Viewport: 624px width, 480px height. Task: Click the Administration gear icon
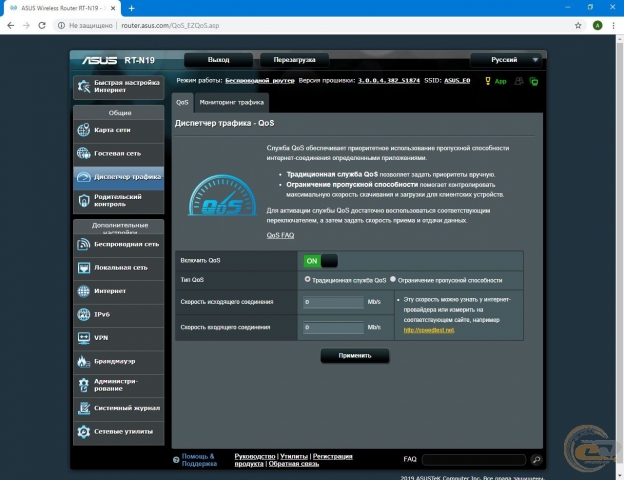tap(84, 385)
